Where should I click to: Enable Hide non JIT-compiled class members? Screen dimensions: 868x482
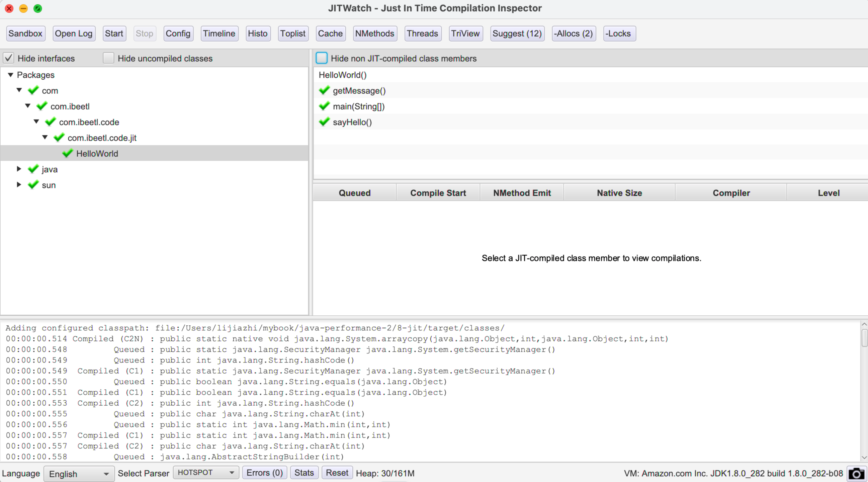click(x=322, y=58)
